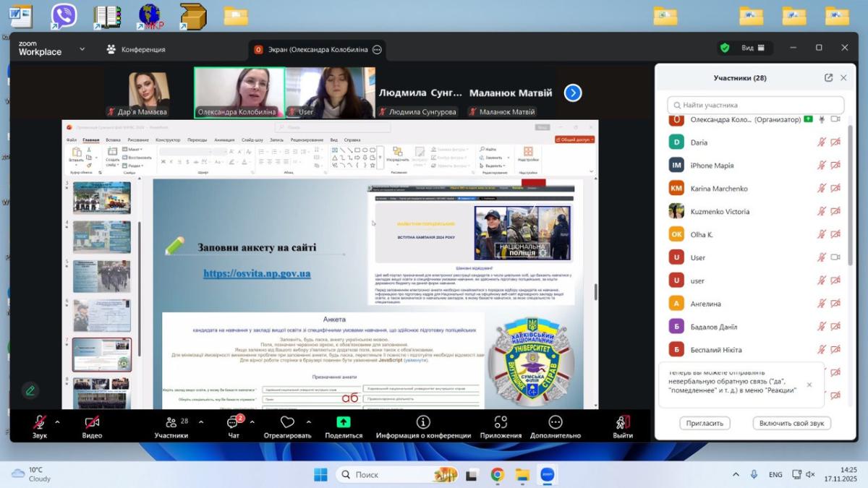Screen dimensions: 868x488
Task: Switch to the Конференция tab
Action: (136, 49)
